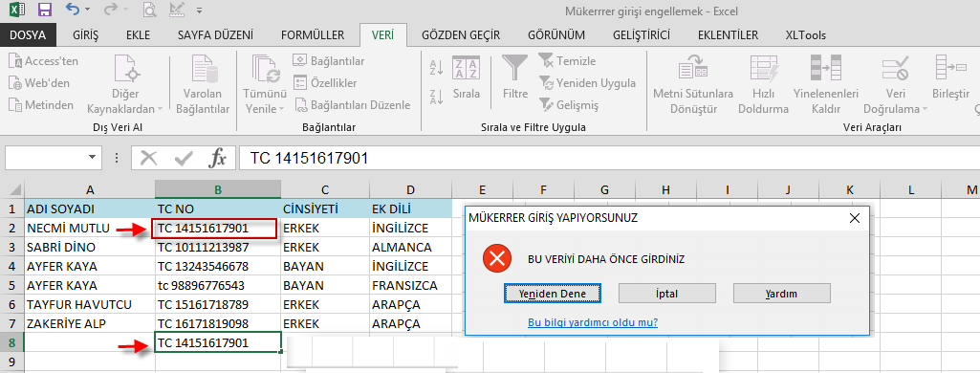
Task: Open the GELİŞTİRİCİ tab
Action: [642, 35]
